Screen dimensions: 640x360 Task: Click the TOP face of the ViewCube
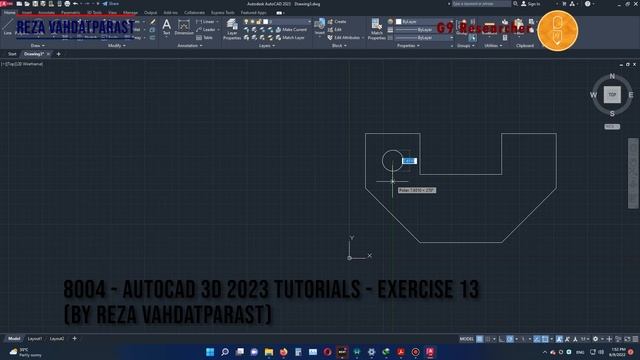[612, 95]
